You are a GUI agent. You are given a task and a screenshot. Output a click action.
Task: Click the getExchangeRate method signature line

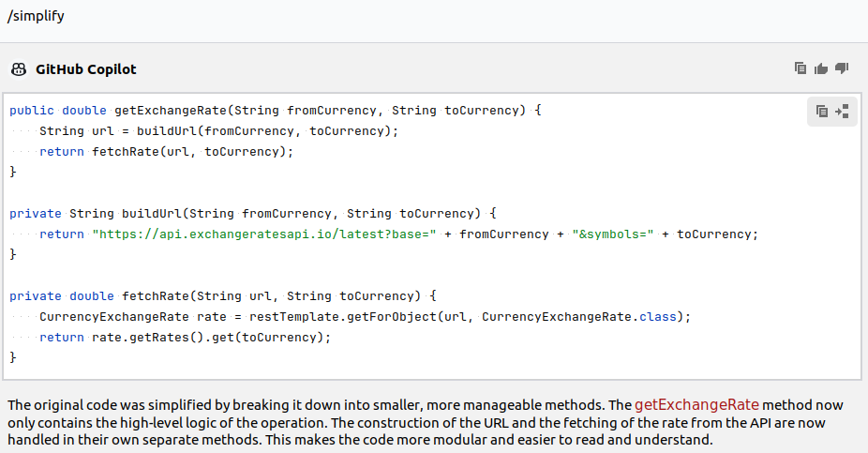[276, 111]
